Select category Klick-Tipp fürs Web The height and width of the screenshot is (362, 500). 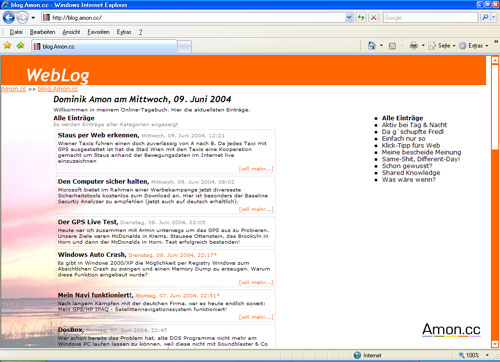point(411,145)
